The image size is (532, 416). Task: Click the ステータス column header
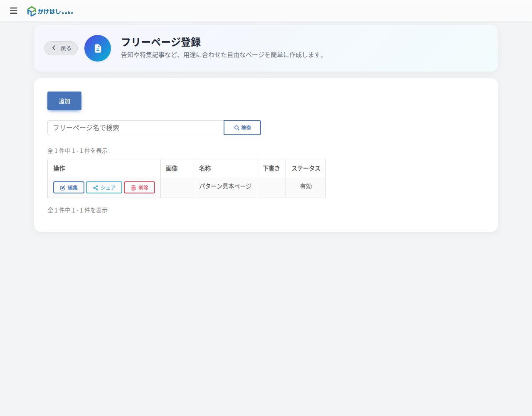[x=305, y=168]
